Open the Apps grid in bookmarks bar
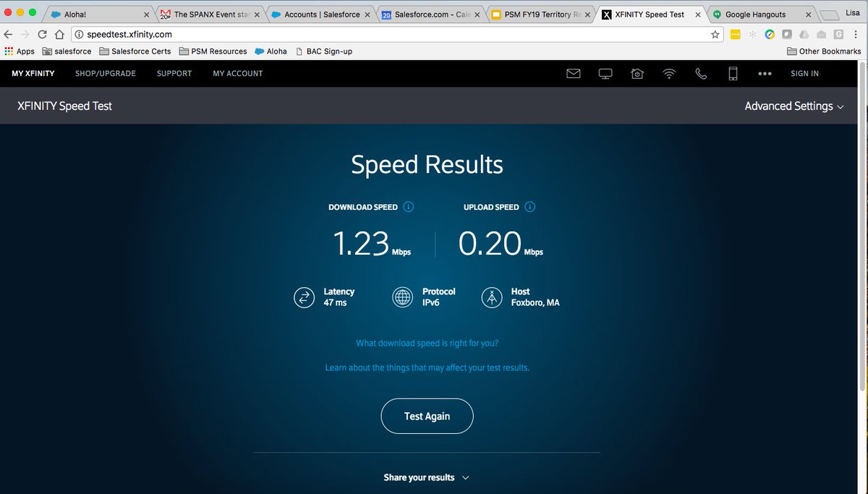 click(20, 51)
